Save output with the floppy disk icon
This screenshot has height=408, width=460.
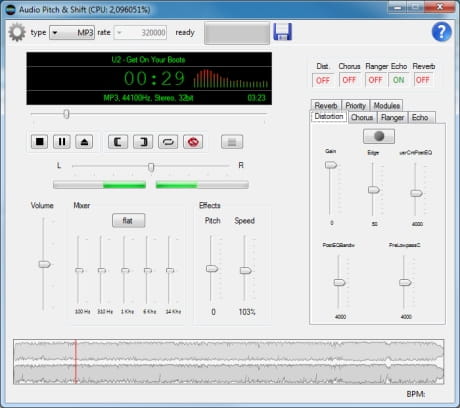[x=283, y=32]
